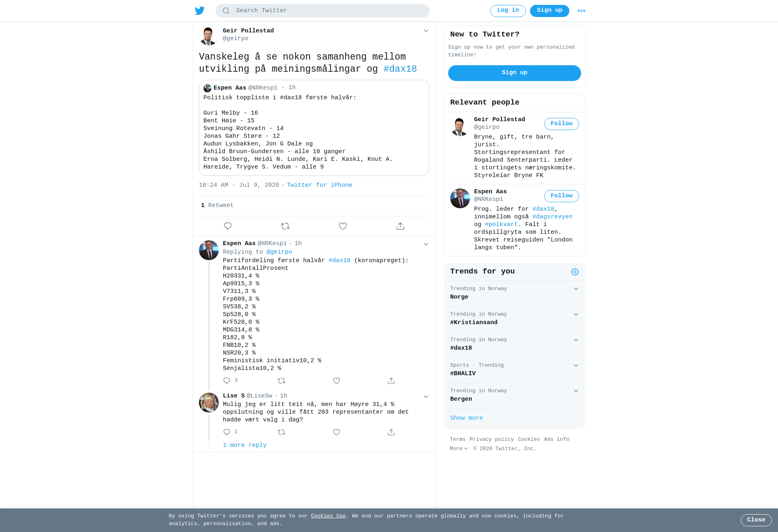The width and height of the screenshot is (778, 532).
Task: Click the Twitter bird home logo
Action: pyautogui.click(x=200, y=11)
